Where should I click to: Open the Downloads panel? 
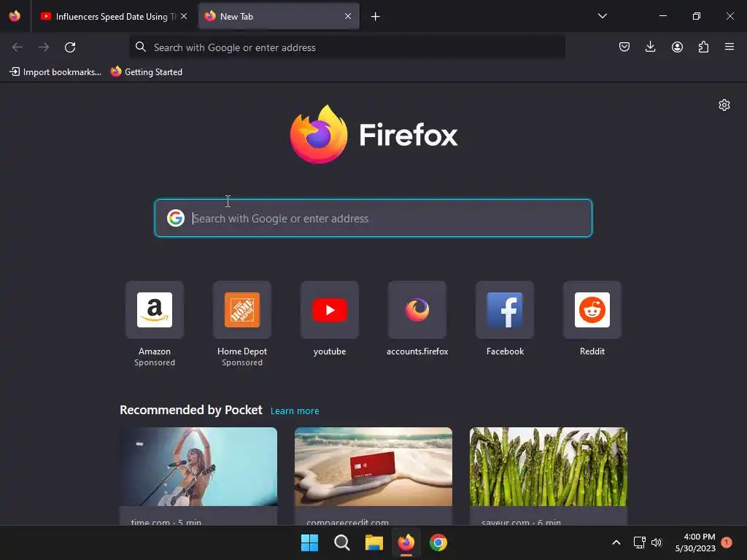coord(650,47)
